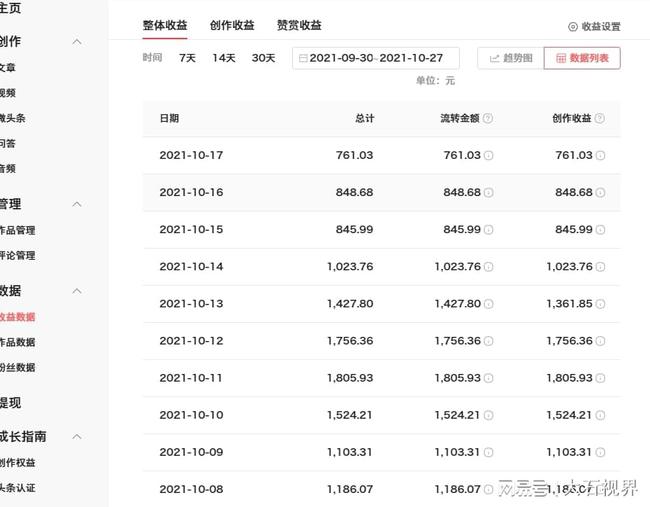Click info icon for 2021-10-09 创作收益

coord(600,452)
